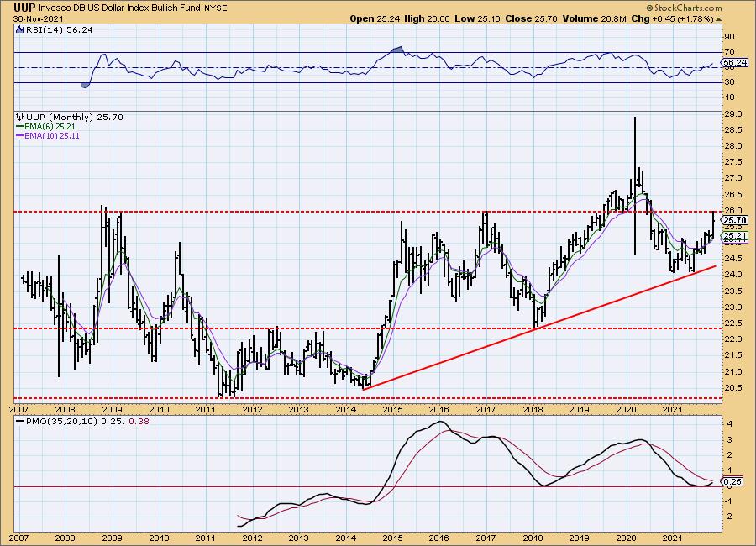Click the 23.0 price axis label

point(732,307)
